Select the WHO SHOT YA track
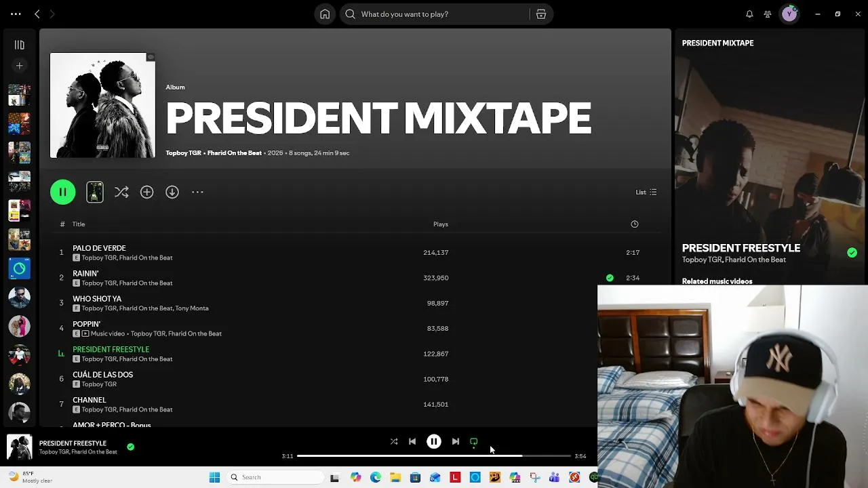This screenshot has height=488, width=868. [x=97, y=299]
